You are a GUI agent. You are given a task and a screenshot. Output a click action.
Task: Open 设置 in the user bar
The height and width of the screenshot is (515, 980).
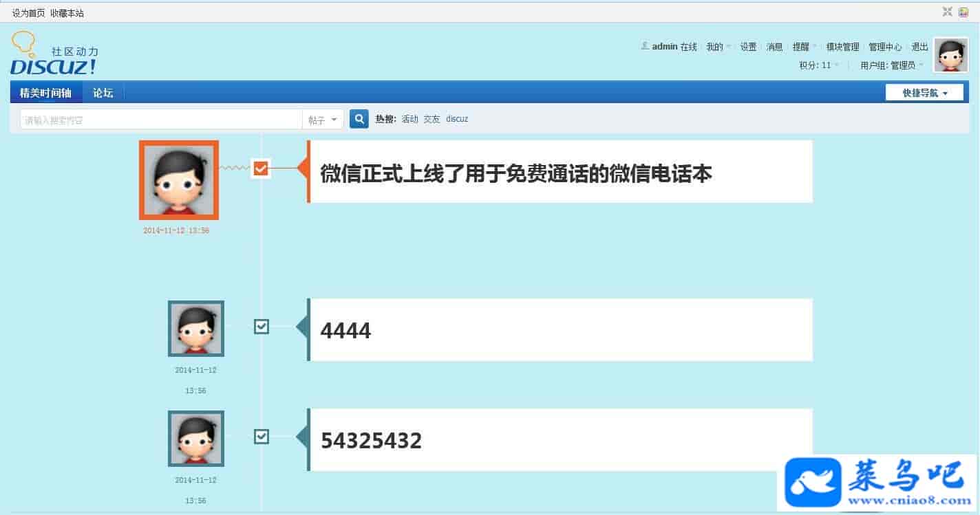pyautogui.click(x=749, y=47)
